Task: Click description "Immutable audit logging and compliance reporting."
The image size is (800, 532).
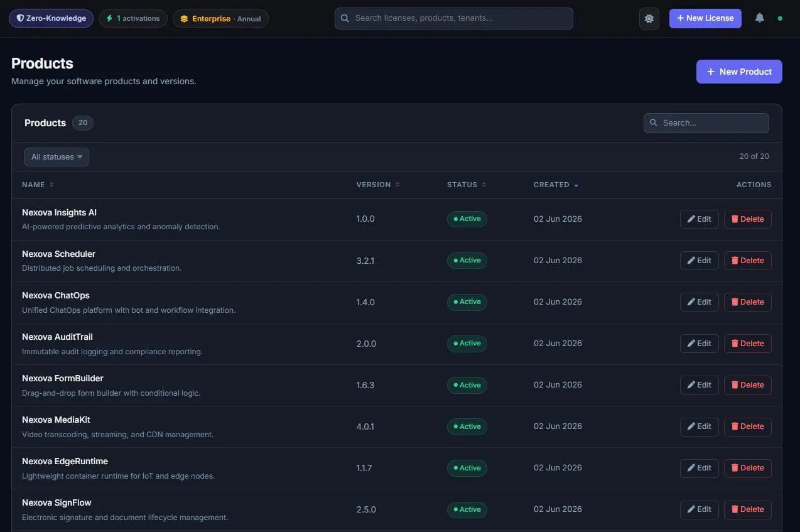Action: pyautogui.click(x=112, y=352)
